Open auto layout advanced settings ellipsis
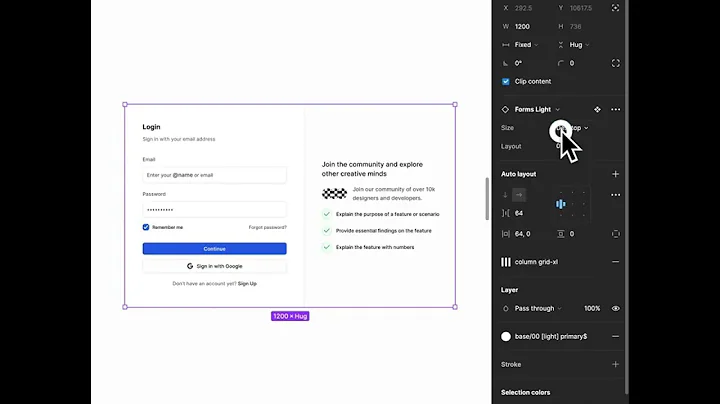720x404 pixels. 615,195
